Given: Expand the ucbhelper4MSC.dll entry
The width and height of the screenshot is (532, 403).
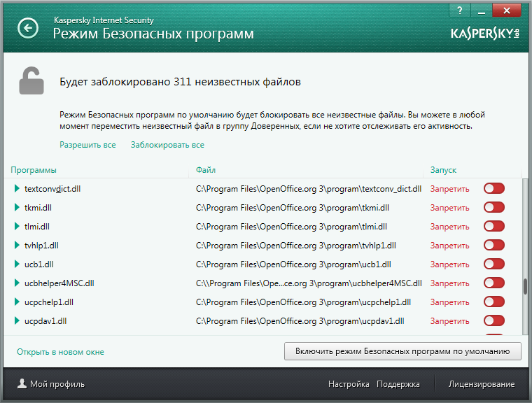Looking at the screenshot, I should pyautogui.click(x=17, y=283).
